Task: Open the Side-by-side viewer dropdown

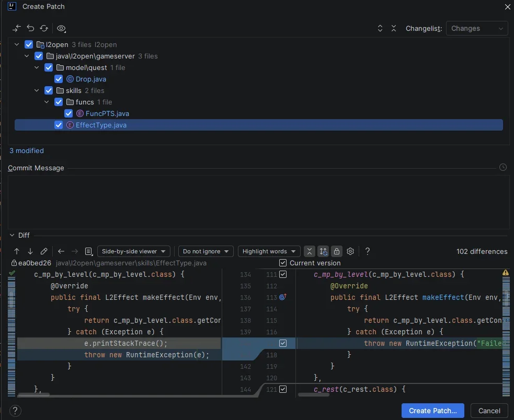Action: (134, 251)
